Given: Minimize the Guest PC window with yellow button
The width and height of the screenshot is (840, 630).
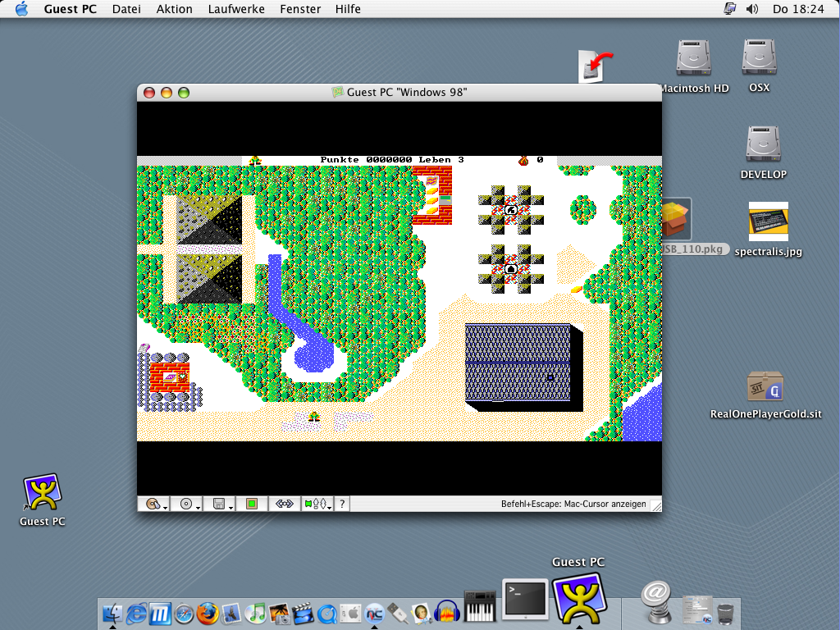Looking at the screenshot, I should (167, 93).
